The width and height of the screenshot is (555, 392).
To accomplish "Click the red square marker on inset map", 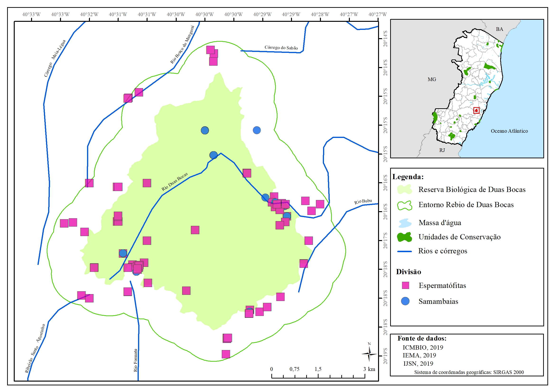I will tap(476, 110).
